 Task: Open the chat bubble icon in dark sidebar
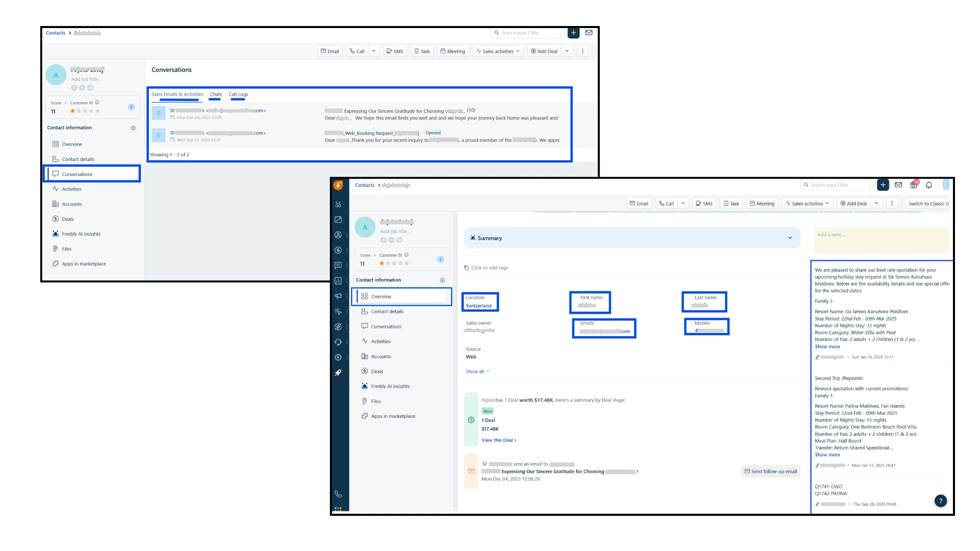[x=338, y=265]
